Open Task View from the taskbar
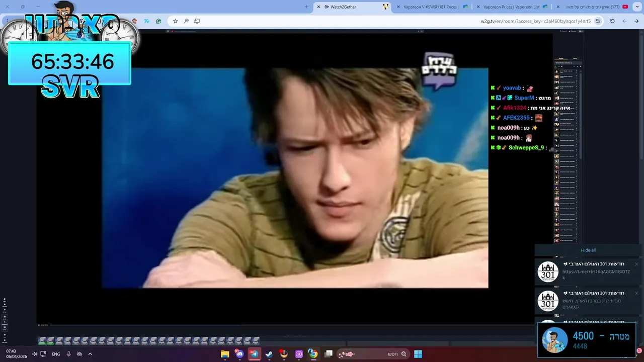The width and height of the screenshot is (644, 362). click(x=329, y=354)
